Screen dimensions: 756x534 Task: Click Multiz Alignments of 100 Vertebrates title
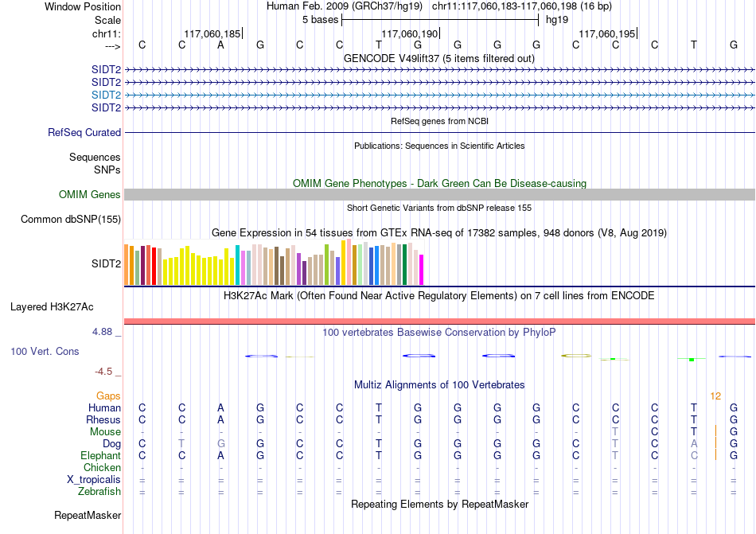tap(439, 385)
